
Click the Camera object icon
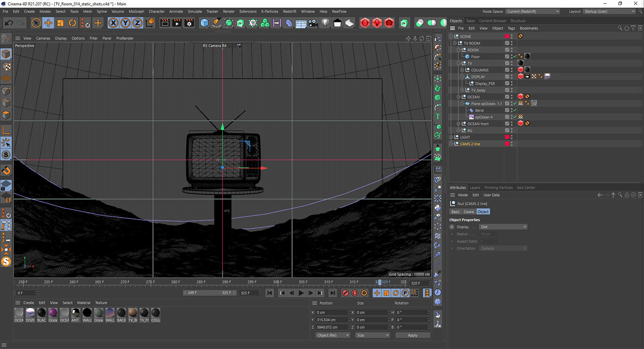pos(313,23)
